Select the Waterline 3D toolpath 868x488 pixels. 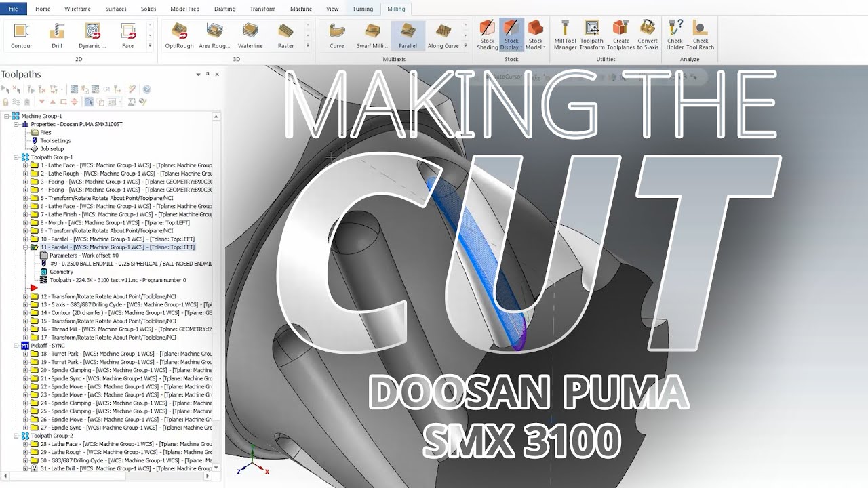click(x=250, y=35)
